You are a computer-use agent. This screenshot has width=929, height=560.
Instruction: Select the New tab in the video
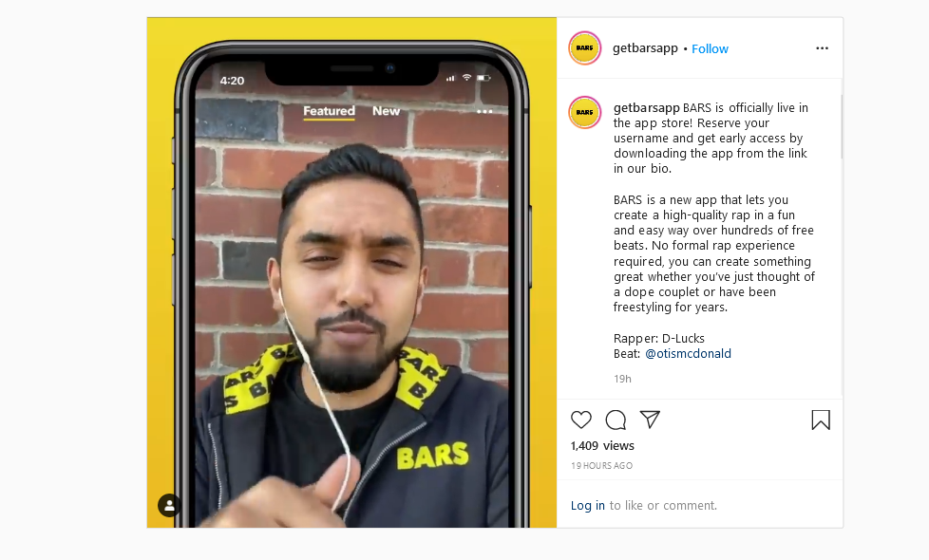[x=386, y=111]
